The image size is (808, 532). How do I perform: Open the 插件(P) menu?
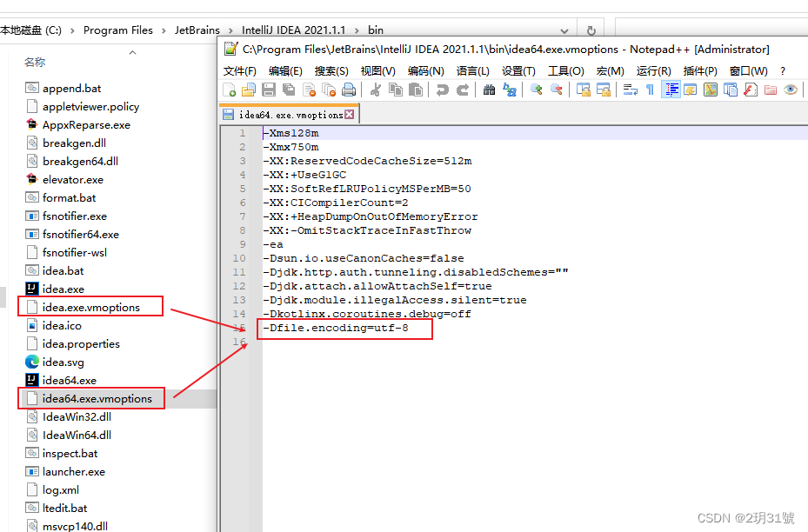(700, 71)
